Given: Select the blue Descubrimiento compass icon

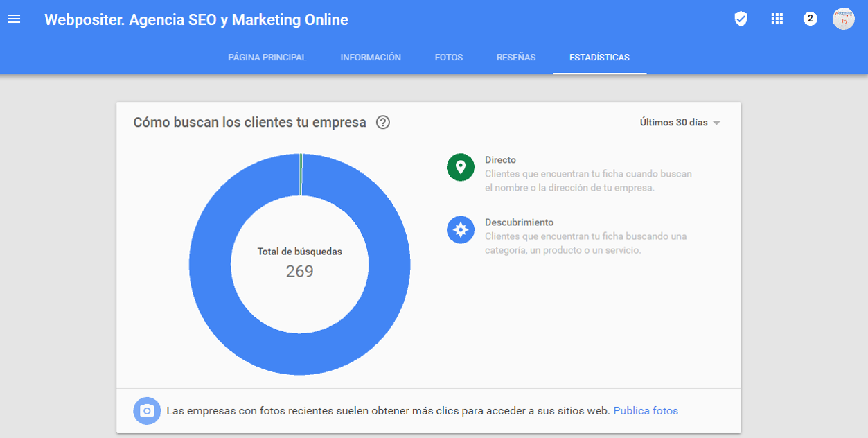Looking at the screenshot, I should pos(460,230).
